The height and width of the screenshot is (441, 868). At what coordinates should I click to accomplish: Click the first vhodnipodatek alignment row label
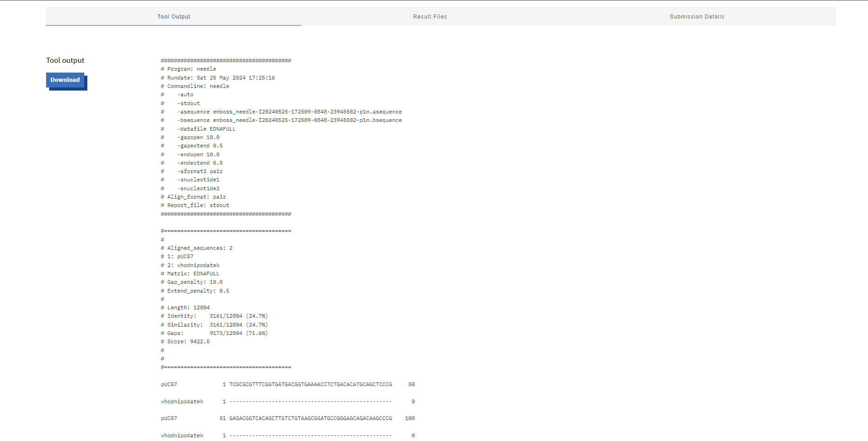coord(182,401)
